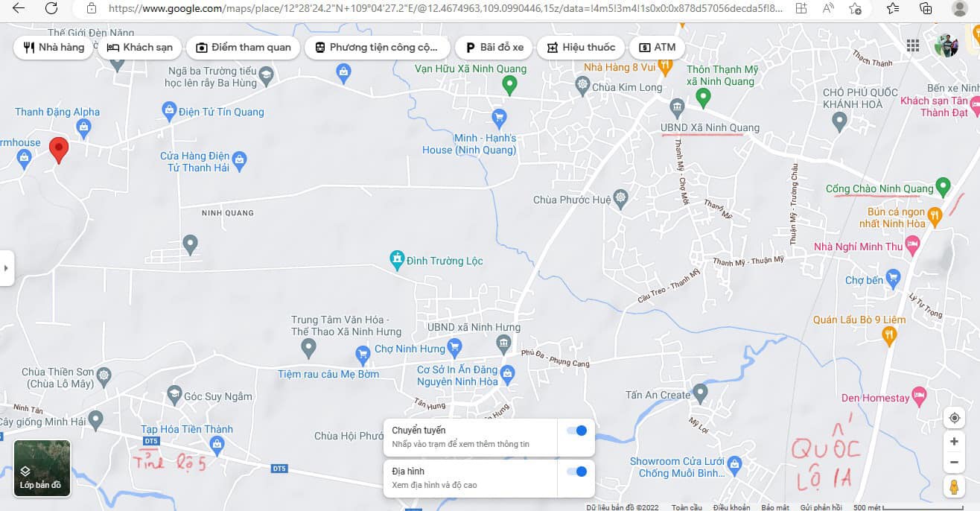The height and width of the screenshot is (511, 980).
Task: Click the my-location target icon
Action: 954,418
